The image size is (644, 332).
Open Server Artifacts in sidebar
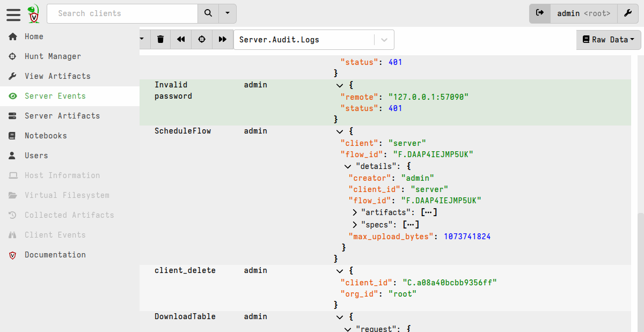point(70,116)
